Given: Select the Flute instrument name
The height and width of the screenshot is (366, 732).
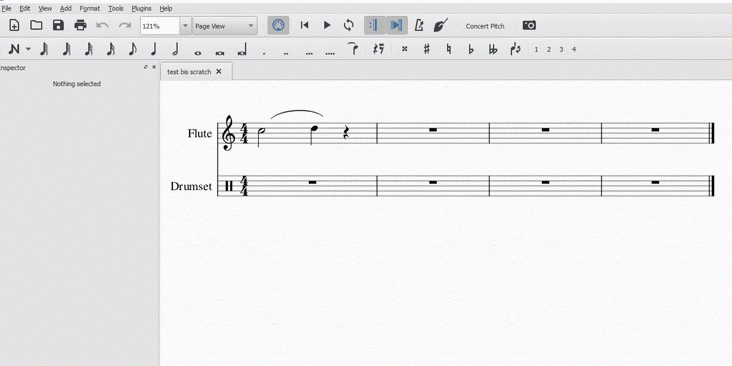Looking at the screenshot, I should click(200, 134).
